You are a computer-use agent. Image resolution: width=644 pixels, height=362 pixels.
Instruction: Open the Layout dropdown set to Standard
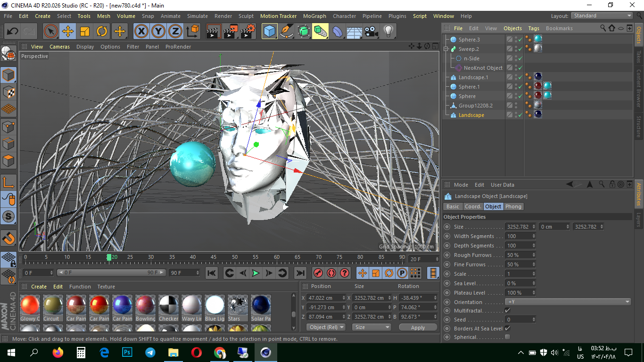[601, 16]
